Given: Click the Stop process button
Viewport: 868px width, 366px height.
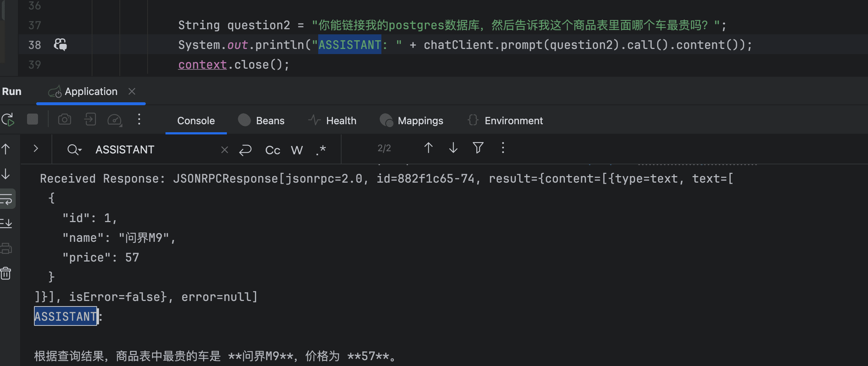Looking at the screenshot, I should pos(33,119).
